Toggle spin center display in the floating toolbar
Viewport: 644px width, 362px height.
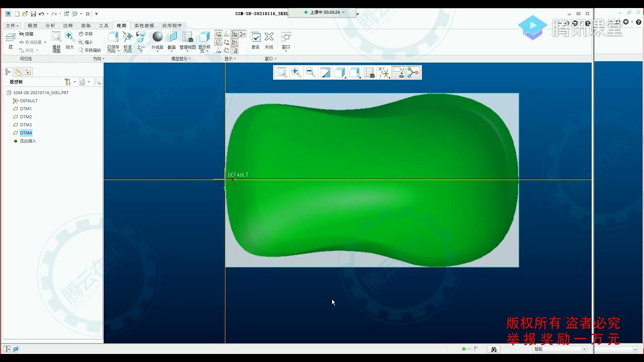413,73
